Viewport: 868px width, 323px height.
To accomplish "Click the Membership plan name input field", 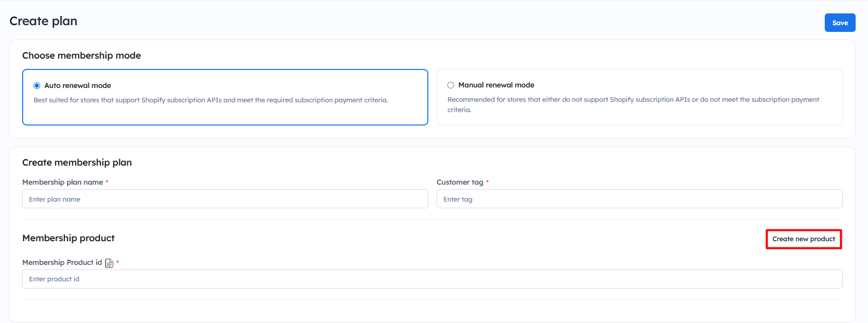I will [225, 199].
